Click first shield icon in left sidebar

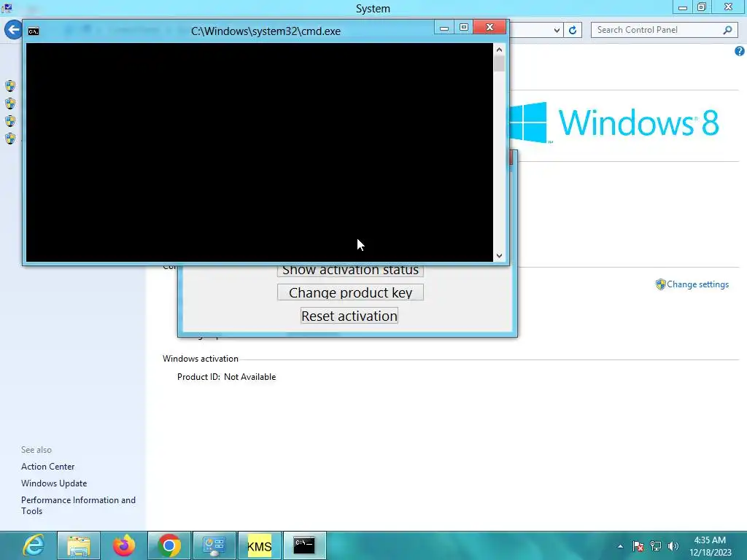10,86
